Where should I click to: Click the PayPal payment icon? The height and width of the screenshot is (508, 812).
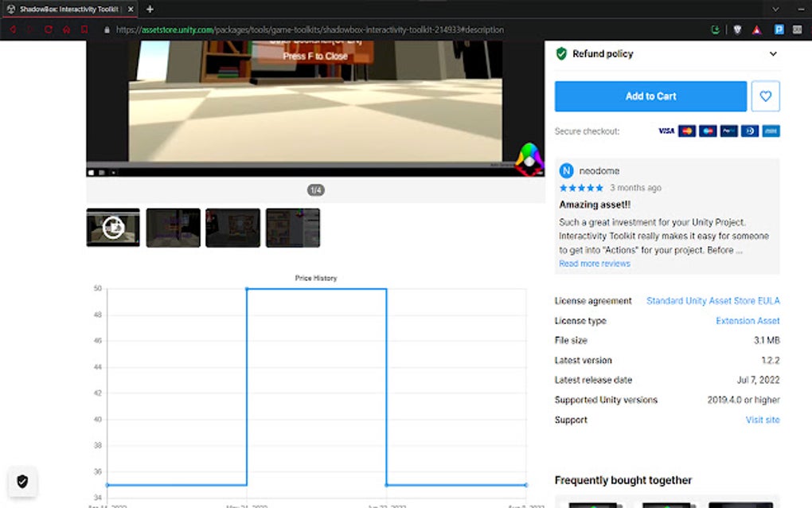coord(728,131)
